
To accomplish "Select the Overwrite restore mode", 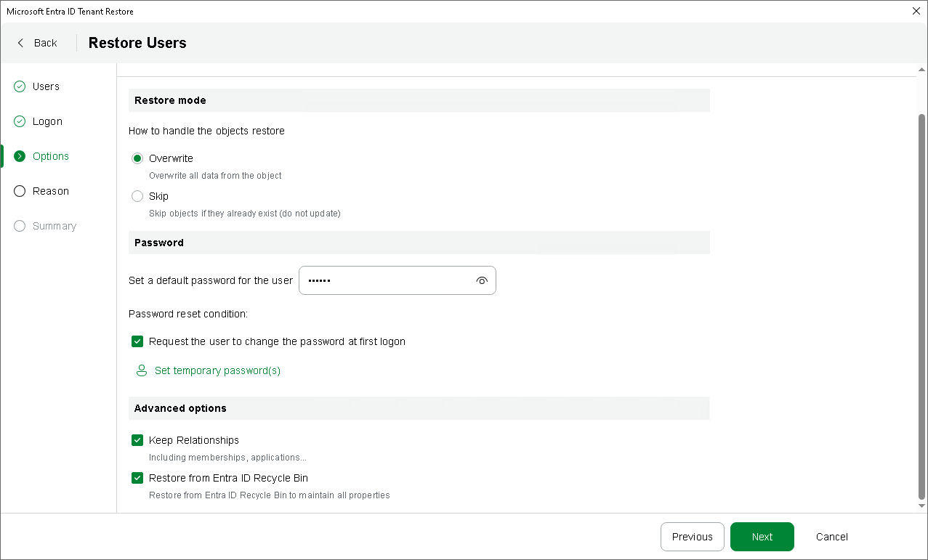I will (137, 158).
